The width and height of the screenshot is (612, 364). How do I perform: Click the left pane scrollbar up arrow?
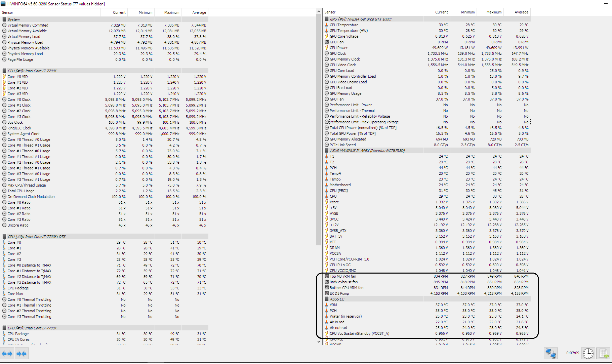click(x=319, y=12)
